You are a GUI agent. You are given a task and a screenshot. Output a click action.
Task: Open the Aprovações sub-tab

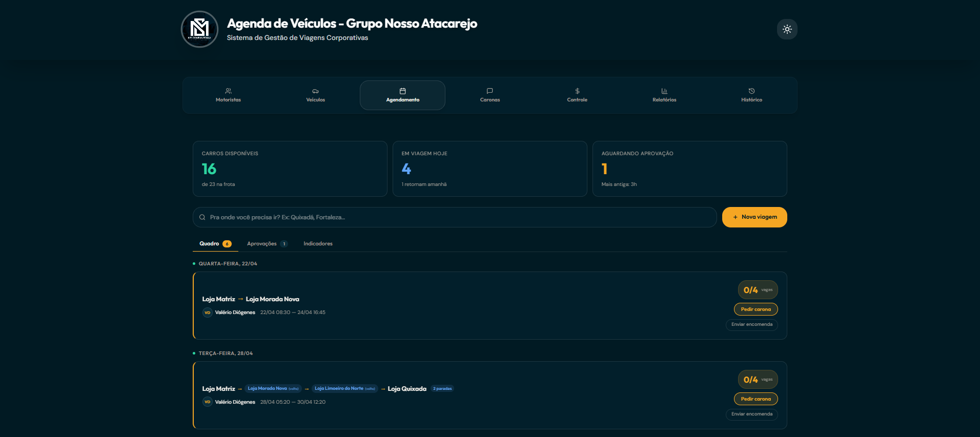coord(267,244)
